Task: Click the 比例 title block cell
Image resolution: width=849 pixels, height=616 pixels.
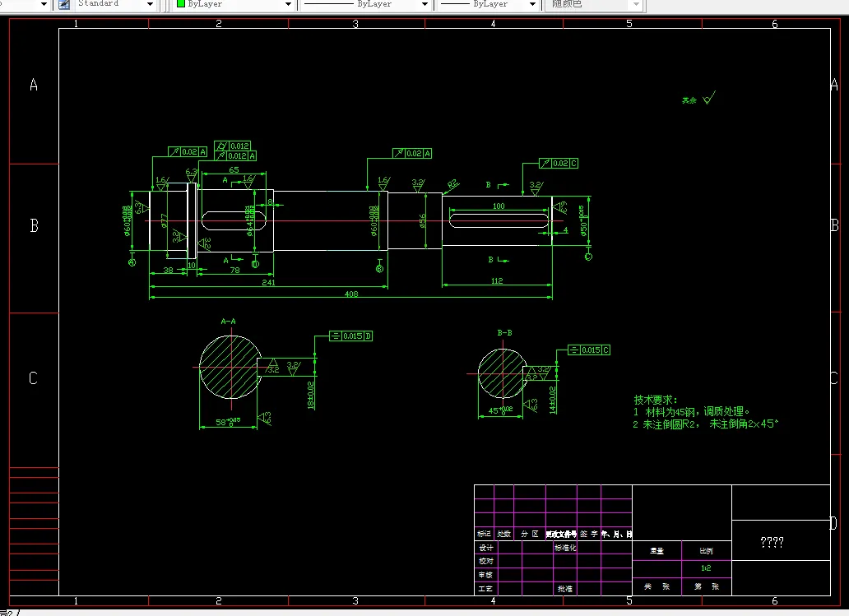Action: coord(706,550)
